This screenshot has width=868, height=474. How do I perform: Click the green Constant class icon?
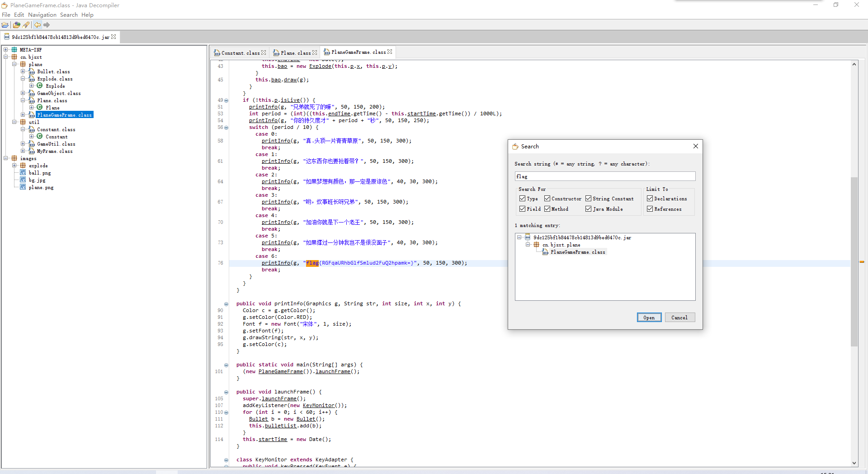coord(40,136)
